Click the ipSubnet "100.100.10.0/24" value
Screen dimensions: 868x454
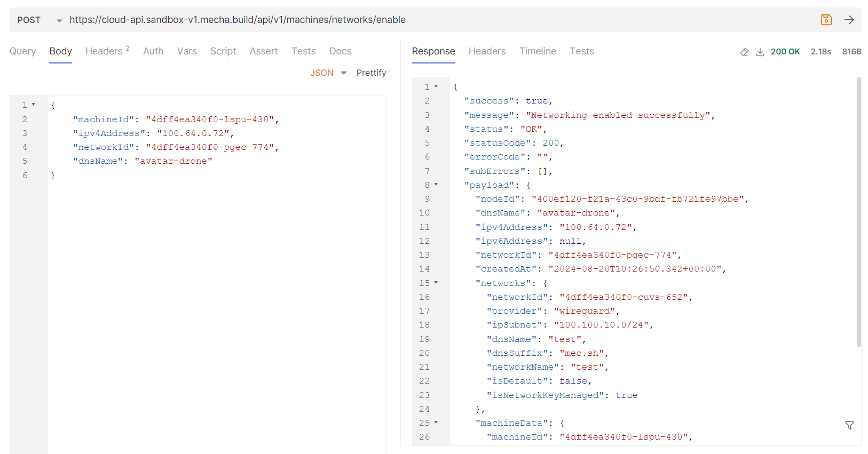[x=601, y=325]
